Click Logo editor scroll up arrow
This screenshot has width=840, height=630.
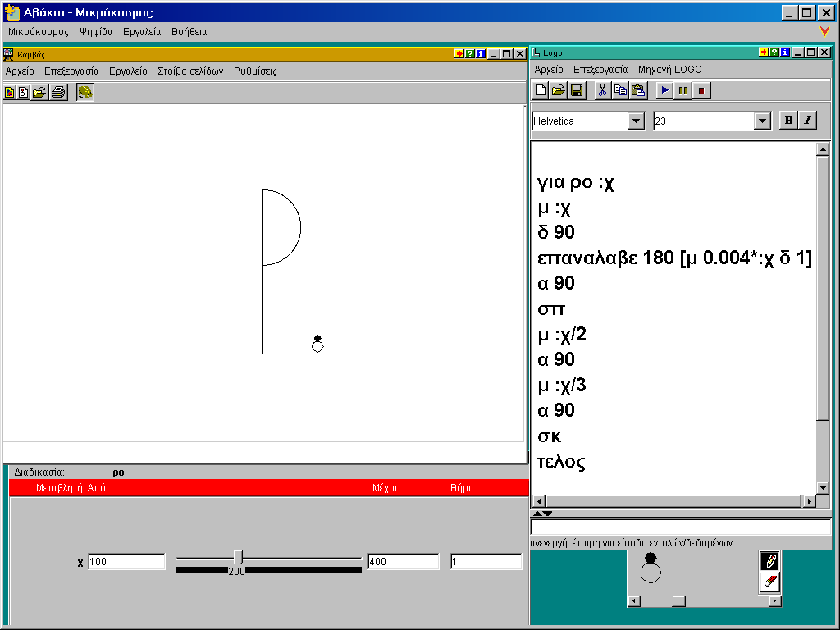coord(823,149)
